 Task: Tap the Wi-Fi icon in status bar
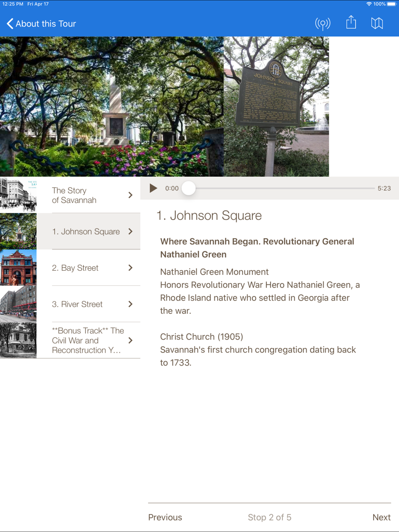(x=369, y=4)
